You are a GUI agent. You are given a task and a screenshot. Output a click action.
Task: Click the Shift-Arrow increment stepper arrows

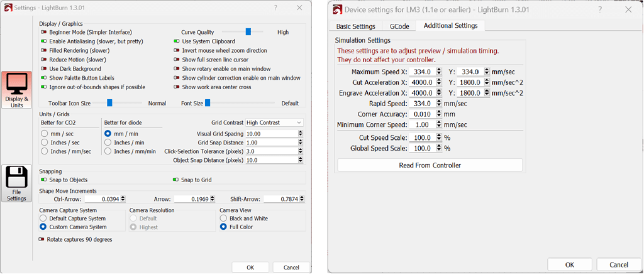tap(302, 199)
